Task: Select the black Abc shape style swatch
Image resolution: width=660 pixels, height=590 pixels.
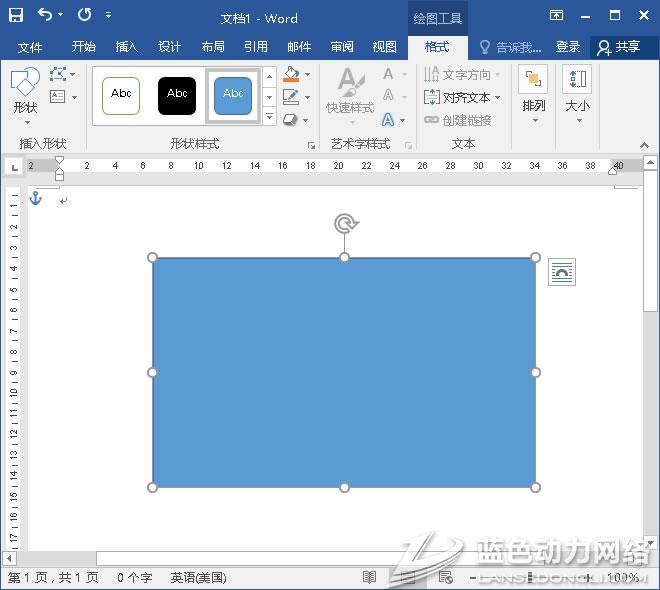Action: pyautogui.click(x=177, y=95)
